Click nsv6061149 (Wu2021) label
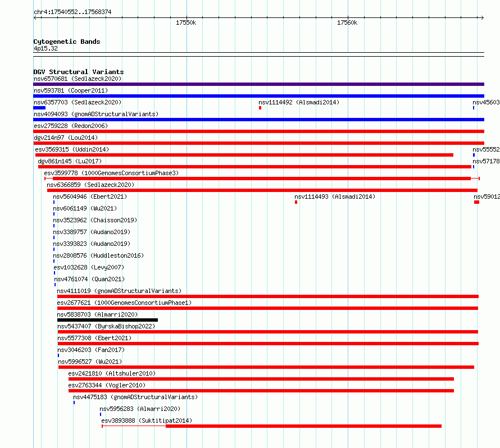The width and height of the screenshot is (500, 448). click(x=85, y=208)
